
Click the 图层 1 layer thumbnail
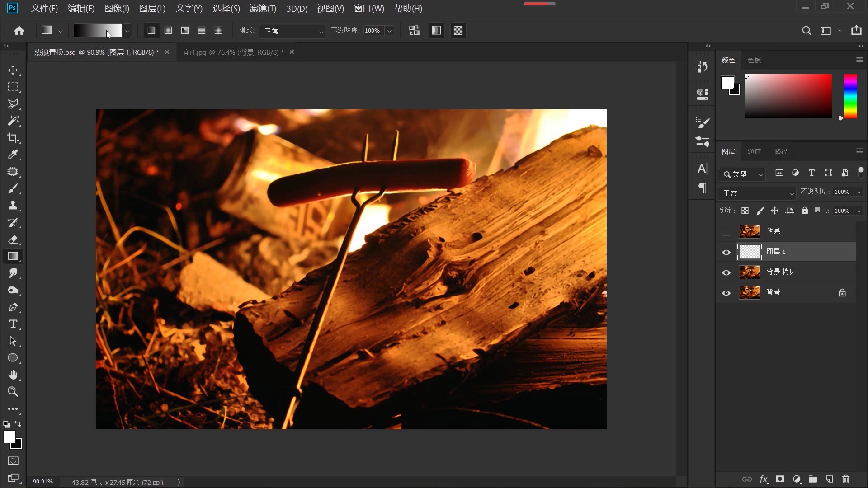point(749,252)
